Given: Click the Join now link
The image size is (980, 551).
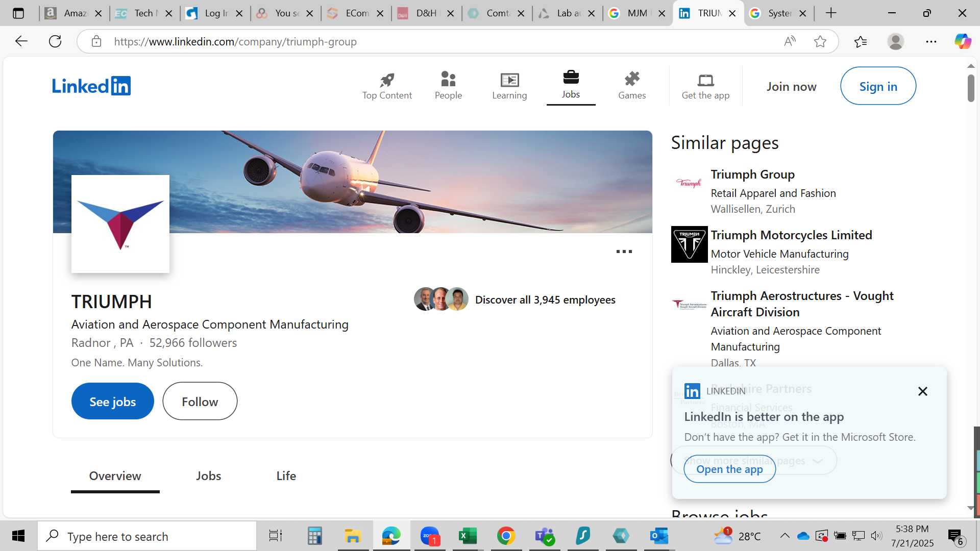Looking at the screenshot, I should (x=791, y=87).
